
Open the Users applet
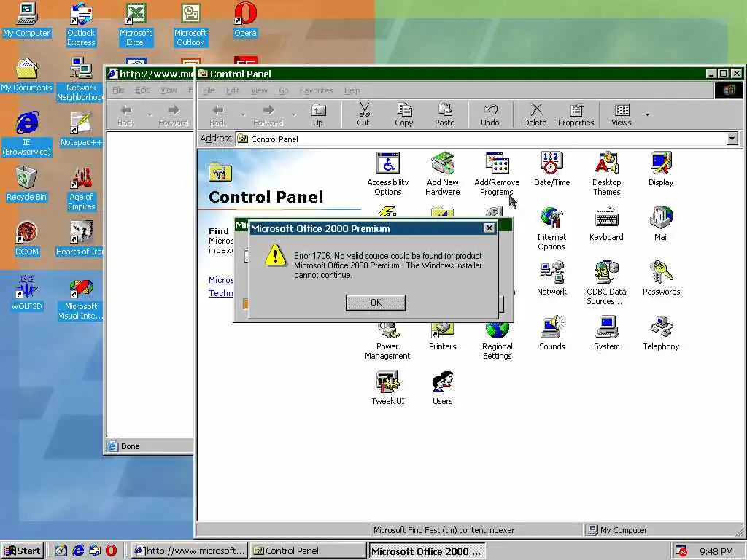pos(443,388)
